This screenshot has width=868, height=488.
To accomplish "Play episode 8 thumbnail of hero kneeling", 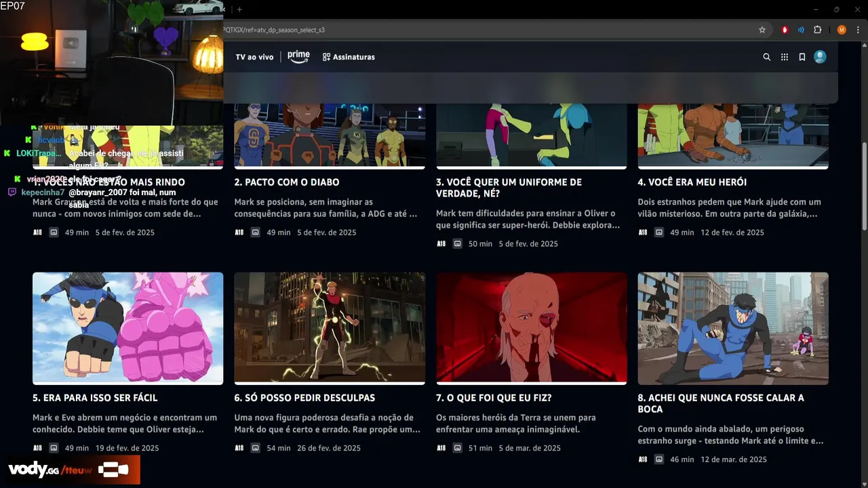I will [x=733, y=328].
